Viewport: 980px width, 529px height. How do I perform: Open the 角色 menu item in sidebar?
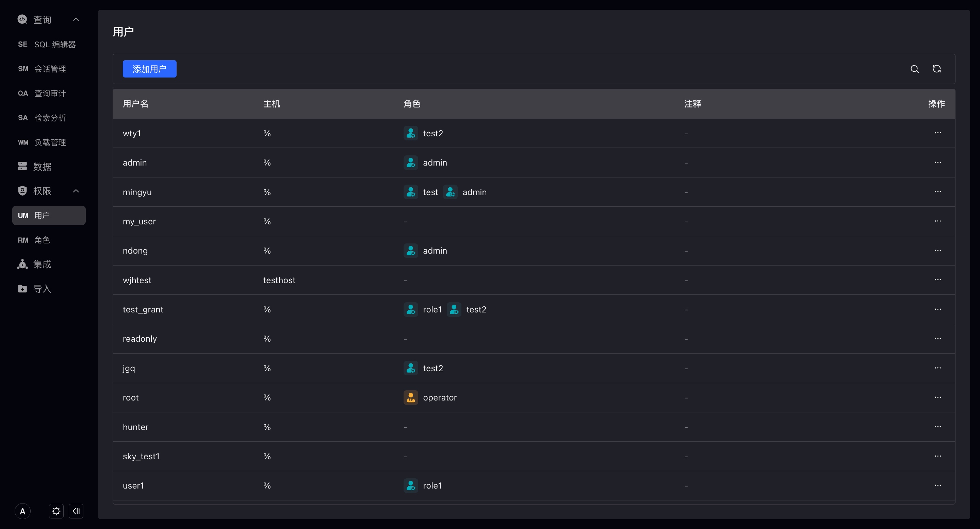[49, 240]
